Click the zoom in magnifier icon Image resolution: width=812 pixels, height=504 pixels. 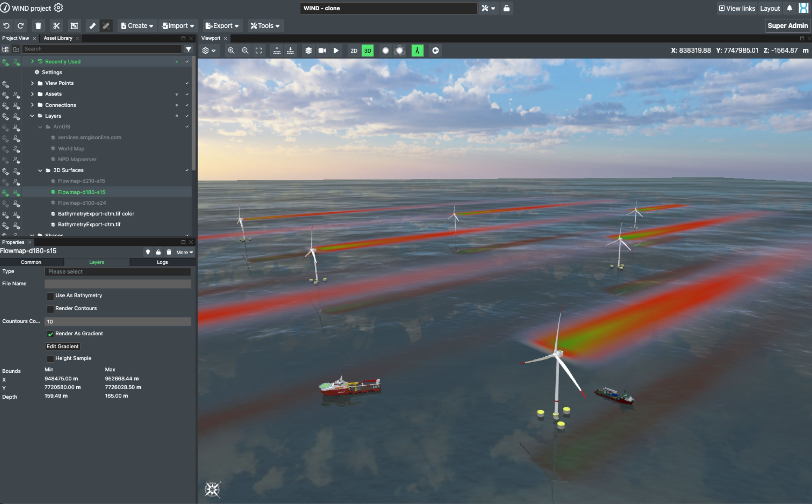pyautogui.click(x=231, y=51)
